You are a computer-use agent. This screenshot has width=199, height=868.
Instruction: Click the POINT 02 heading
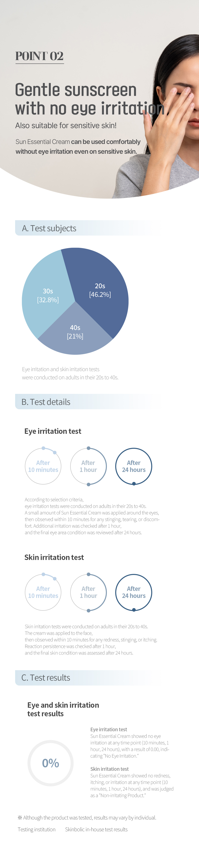click(x=39, y=56)
